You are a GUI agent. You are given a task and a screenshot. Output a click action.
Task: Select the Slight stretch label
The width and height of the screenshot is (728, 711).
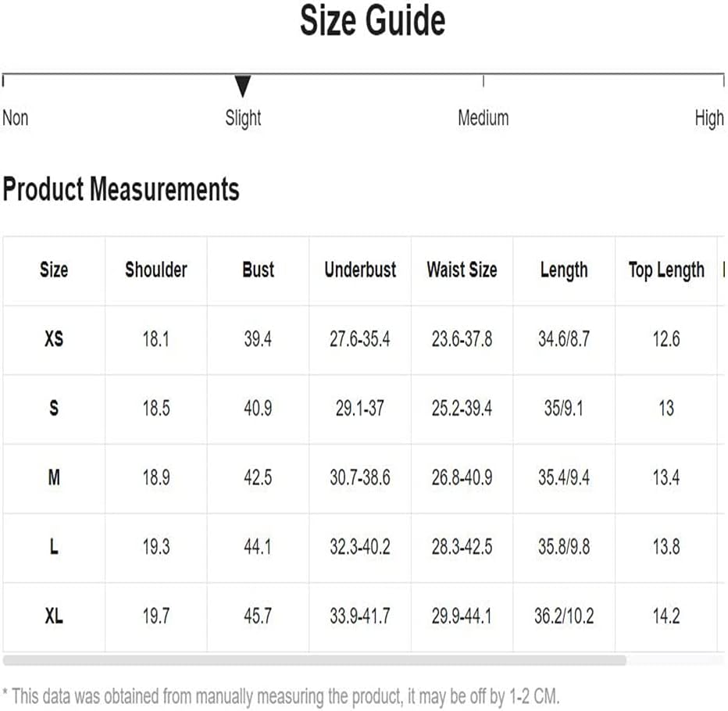(x=243, y=119)
